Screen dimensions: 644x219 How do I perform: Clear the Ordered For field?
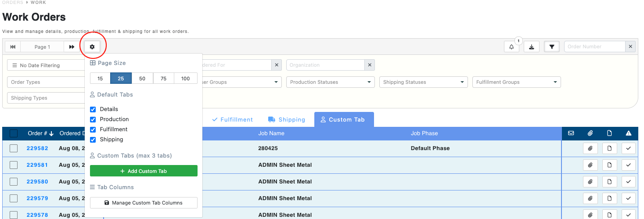(x=277, y=65)
